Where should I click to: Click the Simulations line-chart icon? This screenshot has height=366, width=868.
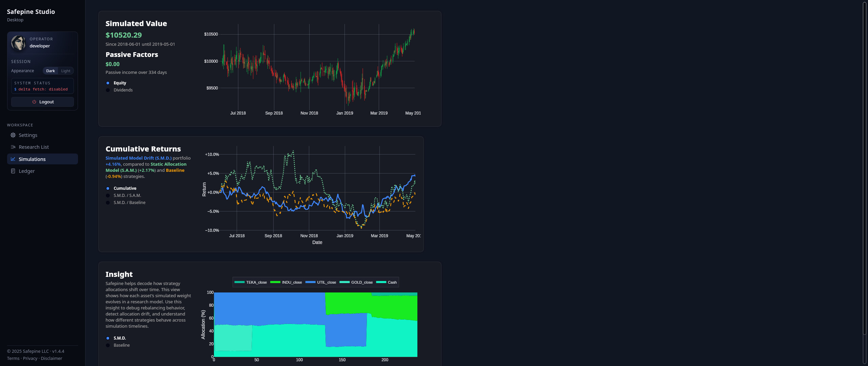coord(13,159)
